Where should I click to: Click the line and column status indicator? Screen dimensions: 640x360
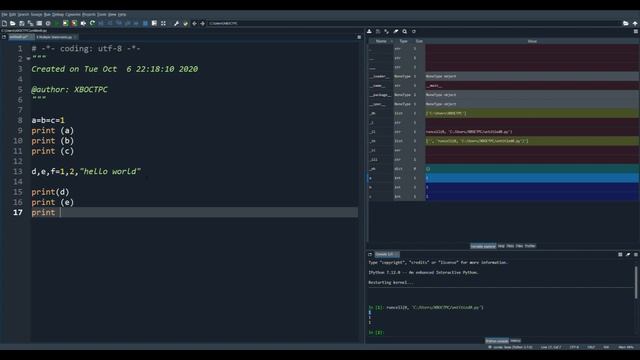[551, 347]
